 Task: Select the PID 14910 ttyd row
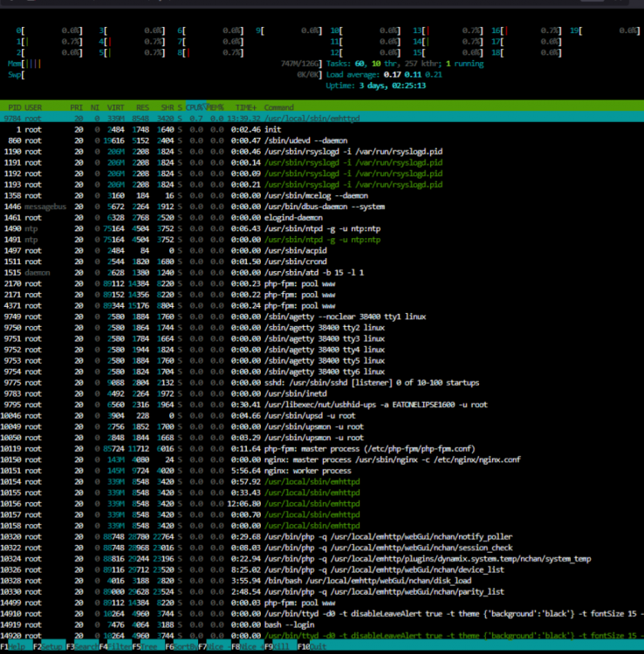click(322, 614)
